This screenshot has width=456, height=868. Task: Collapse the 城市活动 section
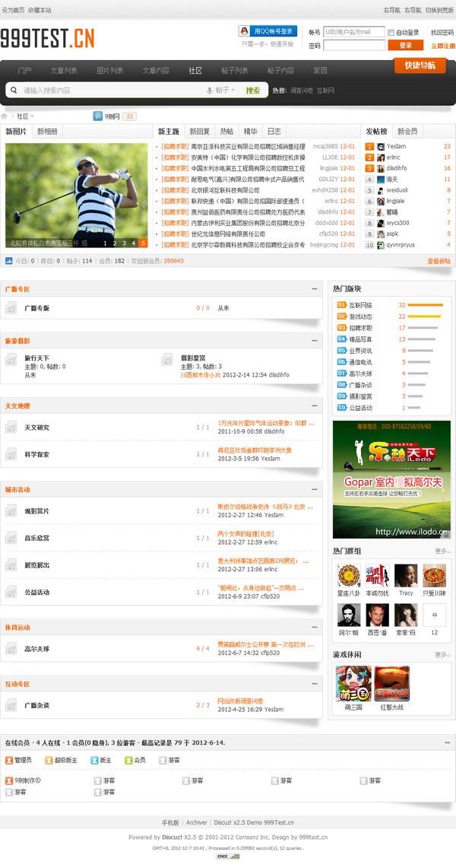coord(315,489)
